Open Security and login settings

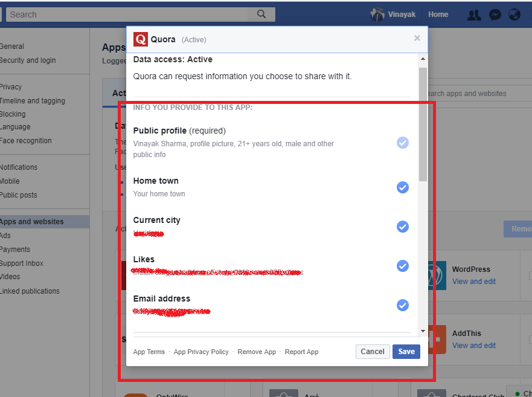click(x=28, y=60)
